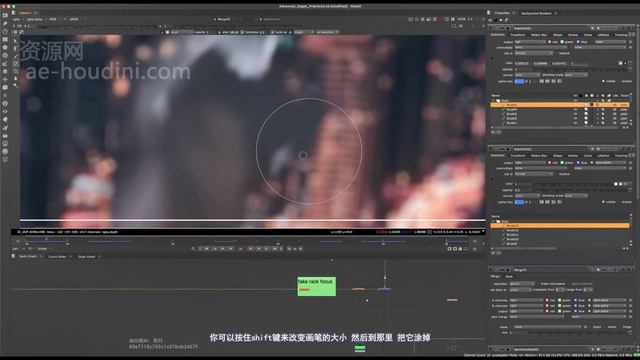640x360 pixels.
Task: Choose the RotoPaint Clone tool
Action: tap(16, 71)
